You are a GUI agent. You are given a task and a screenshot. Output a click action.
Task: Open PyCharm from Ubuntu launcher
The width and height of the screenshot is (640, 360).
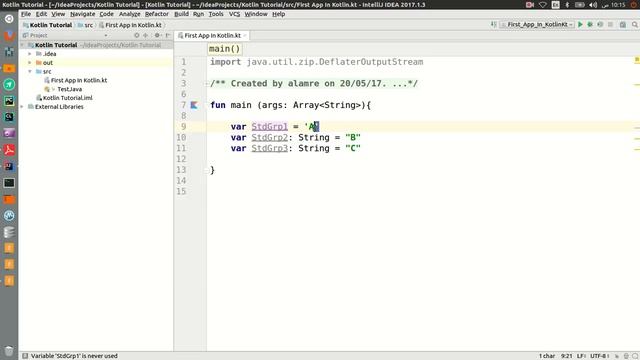(x=9, y=101)
